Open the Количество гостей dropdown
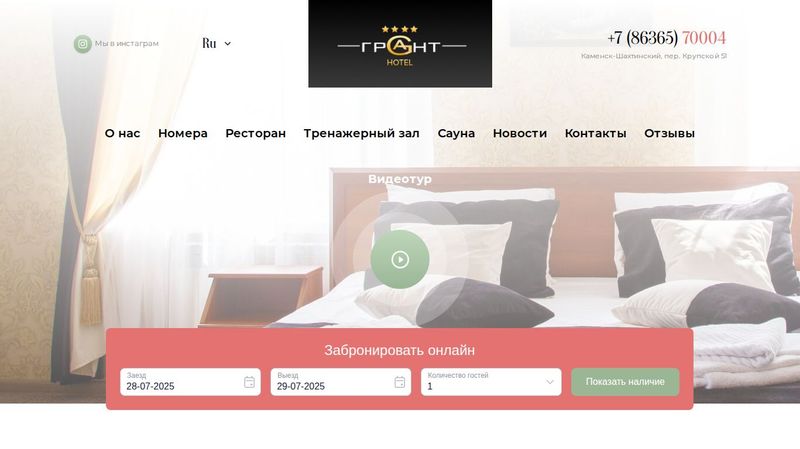The image size is (800, 449). coord(491,382)
